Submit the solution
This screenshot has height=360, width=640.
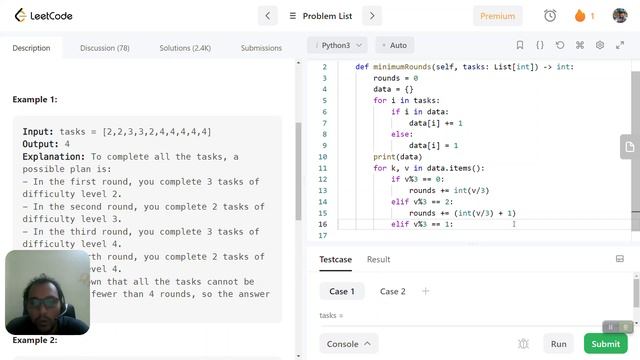click(x=606, y=344)
